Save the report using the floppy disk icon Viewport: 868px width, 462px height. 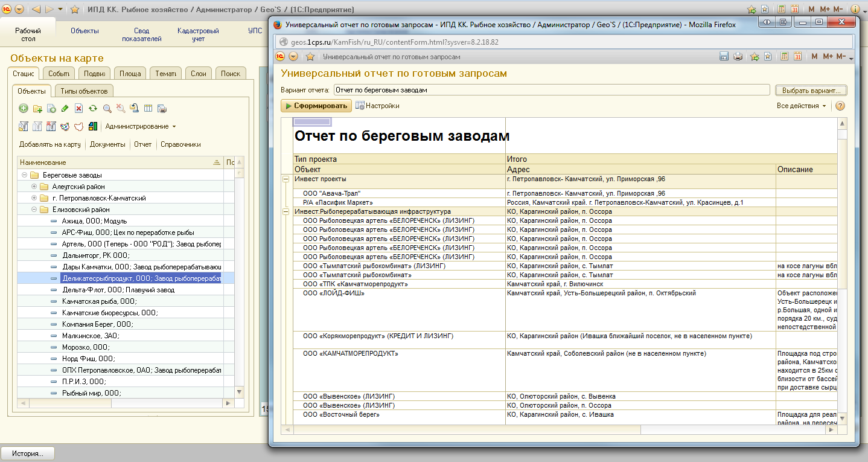point(724,57)
